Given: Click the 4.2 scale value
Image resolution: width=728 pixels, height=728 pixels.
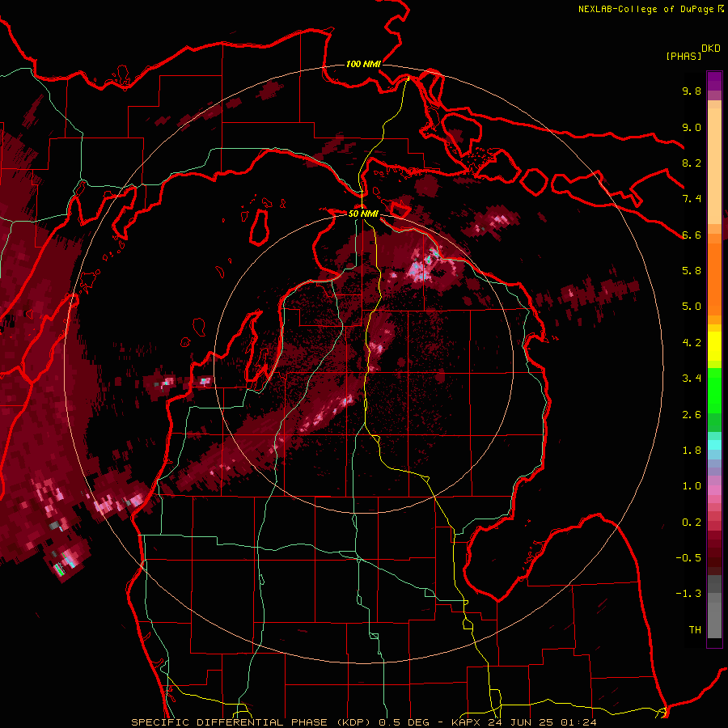Looking at the screenshot, I should tap(692, 343).
